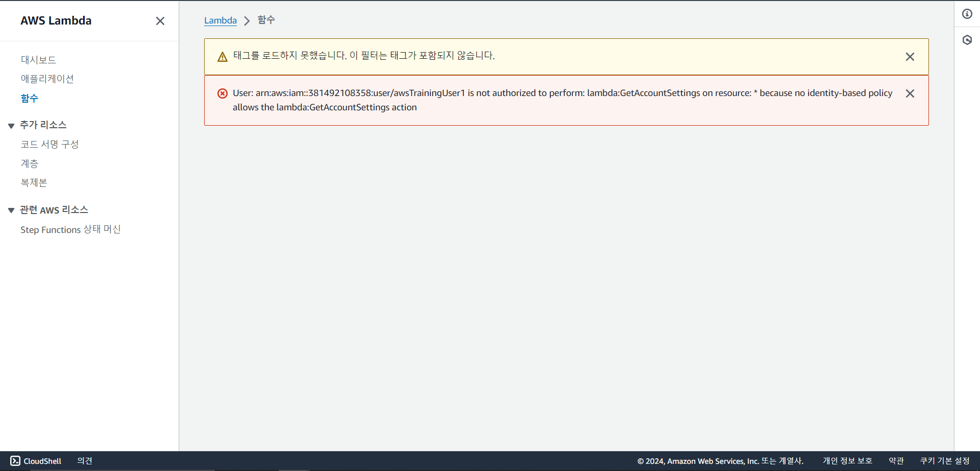This screenshot has height=471, width=980.
Task: Click the 태그를 로드하지 못했습니다 warning text
Action: coord(364,55)
